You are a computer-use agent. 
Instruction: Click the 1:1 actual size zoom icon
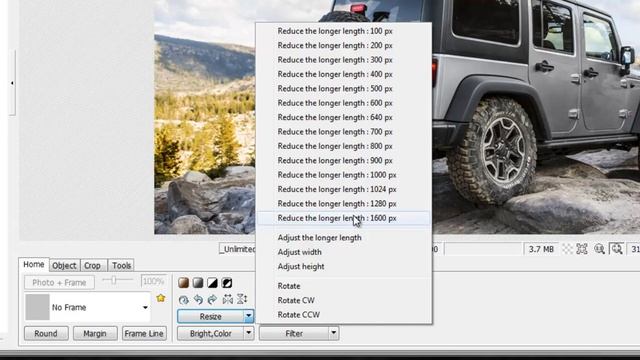click(x=599, y=249)
